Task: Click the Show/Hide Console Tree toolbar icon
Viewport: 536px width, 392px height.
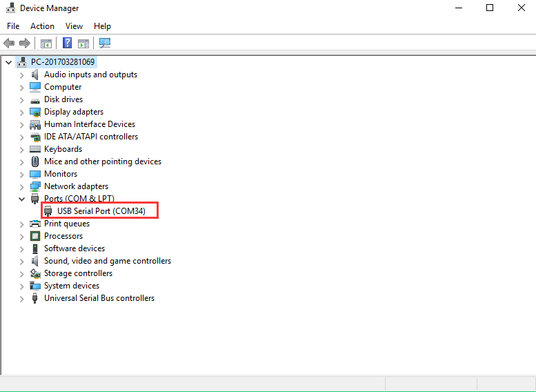Action: (x=46, y=43)
